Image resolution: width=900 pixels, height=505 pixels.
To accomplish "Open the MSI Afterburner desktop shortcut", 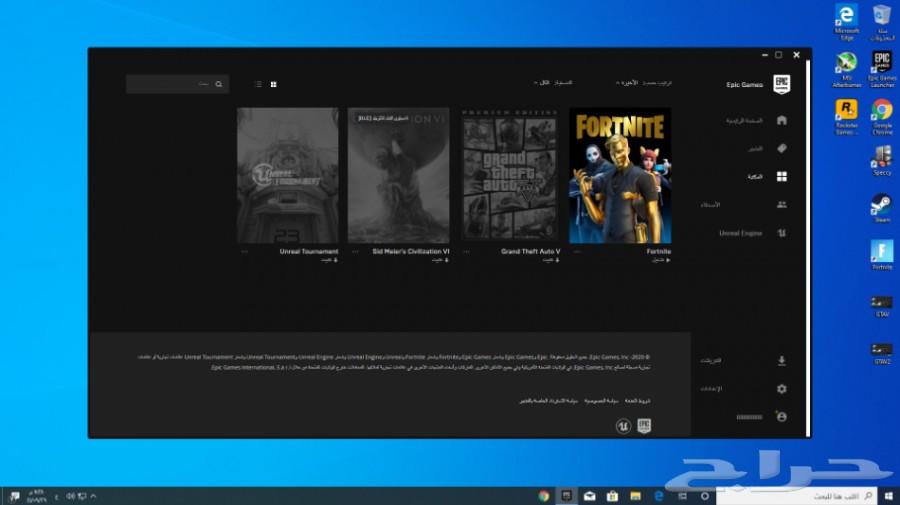I will (x=847, y=69).
